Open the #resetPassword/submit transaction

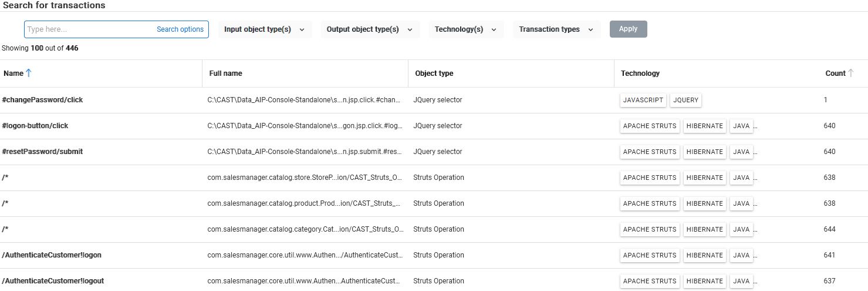point(43,152)
